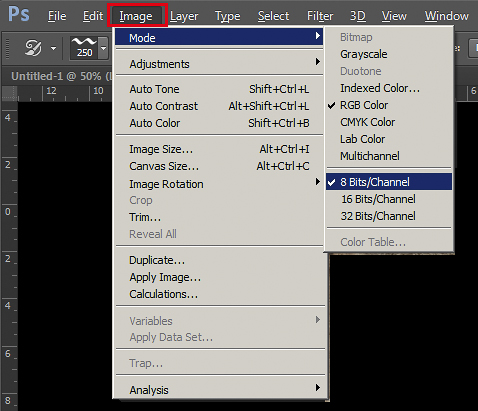
Task: Open the Select menu
Action: (273, 16)
